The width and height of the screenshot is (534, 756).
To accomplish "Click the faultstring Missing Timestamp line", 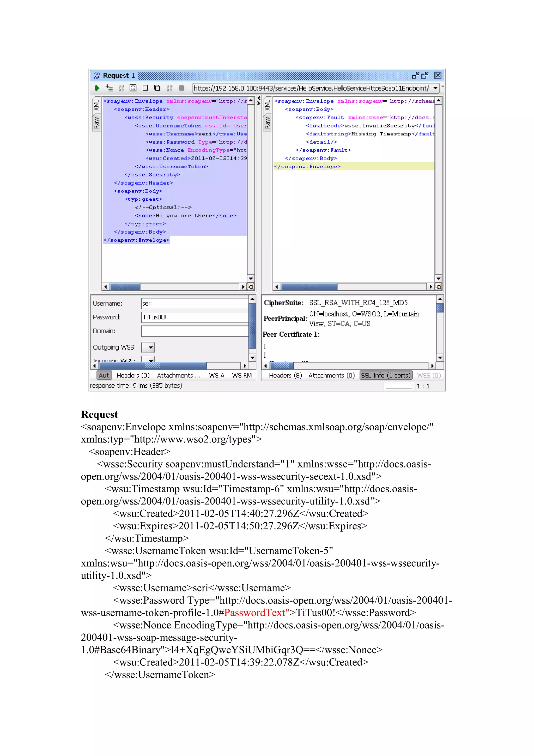I will coord(371,134).
